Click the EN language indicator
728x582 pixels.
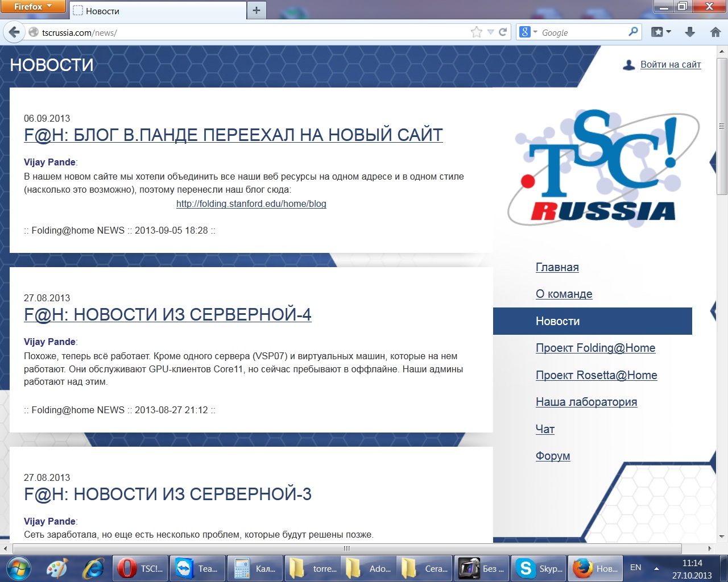click(636, 568)
